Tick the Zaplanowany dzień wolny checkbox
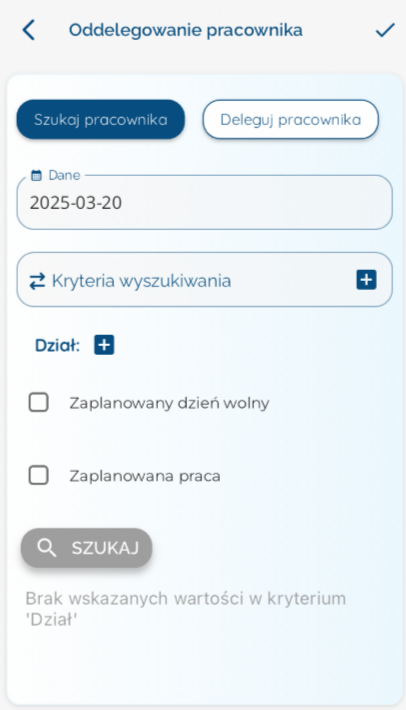 point(38,402)
